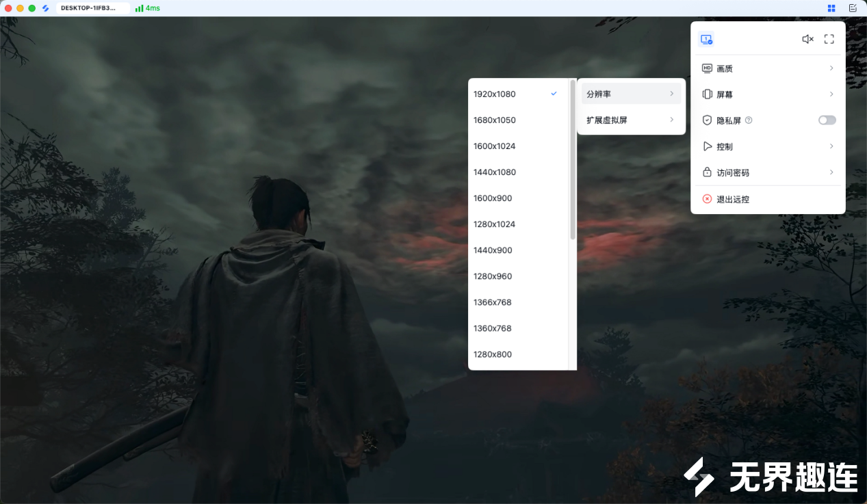Select 1360x768 resolution

(x=518, y=328)
